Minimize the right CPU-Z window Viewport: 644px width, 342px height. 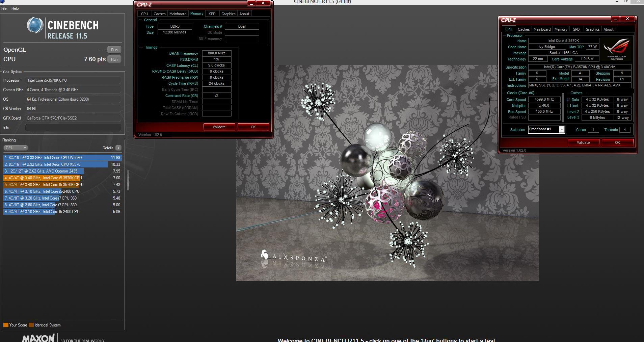point(615,19)
